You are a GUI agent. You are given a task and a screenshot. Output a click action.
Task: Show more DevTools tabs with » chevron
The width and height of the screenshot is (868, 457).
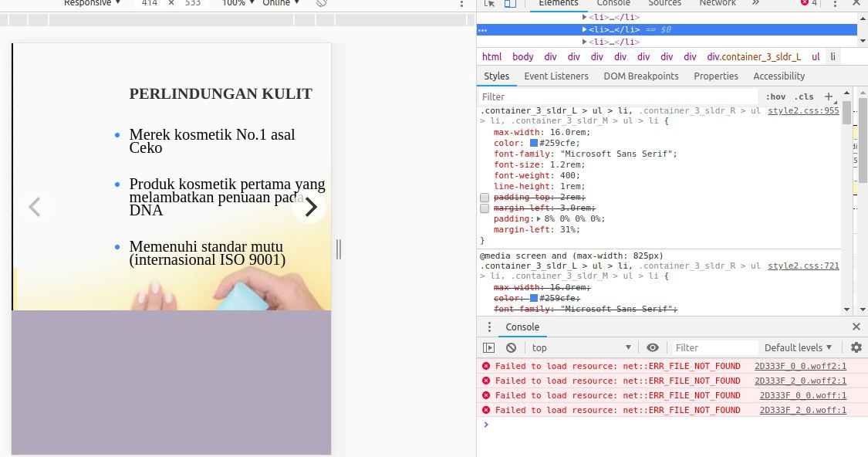(755, 3)
